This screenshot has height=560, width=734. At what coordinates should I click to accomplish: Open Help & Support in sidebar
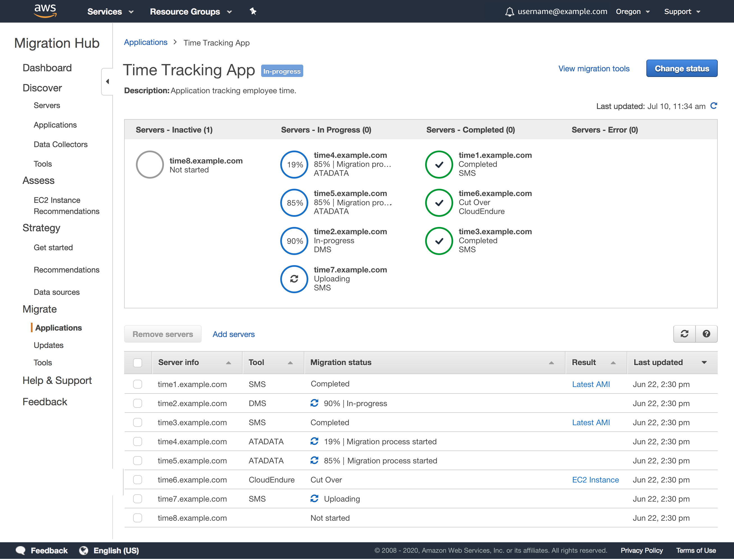click(x=57, y=380)
